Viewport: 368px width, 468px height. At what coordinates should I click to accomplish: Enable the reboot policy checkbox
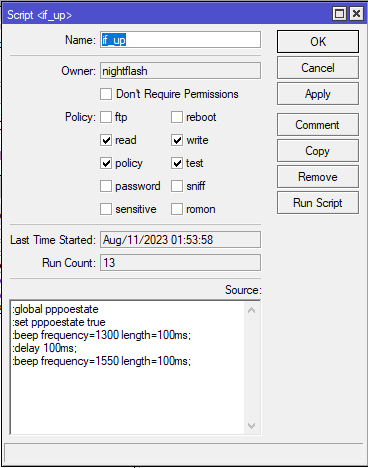(x=177, y=117)
